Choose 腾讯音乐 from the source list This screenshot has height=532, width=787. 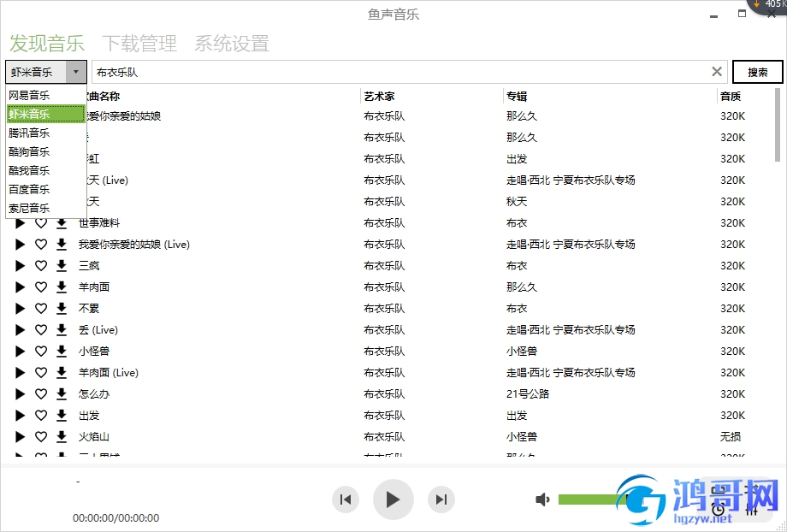click(x=45, y=133)
